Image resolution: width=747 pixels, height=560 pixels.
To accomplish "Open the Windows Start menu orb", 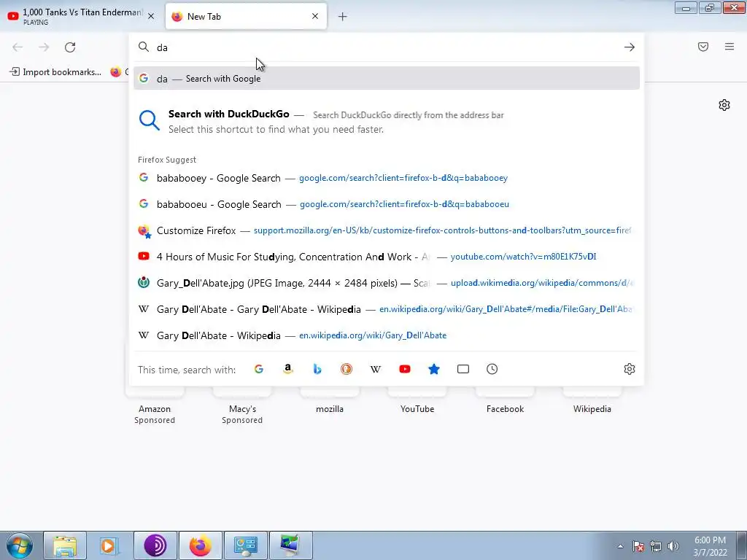I will point(19,545).
